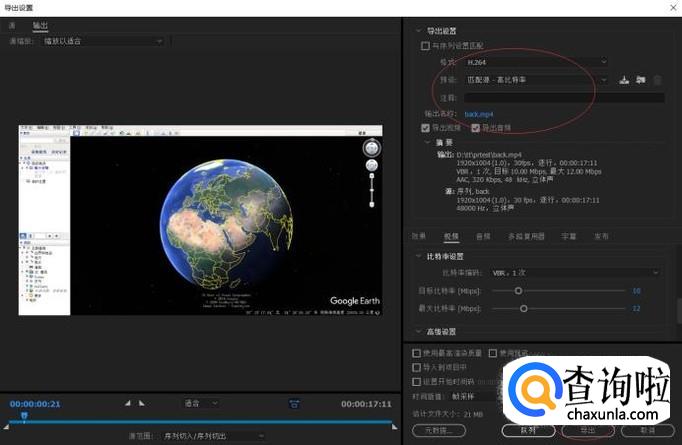Toggle the export video checkbox
Screen dimensions: 682x445
point(426,128)
